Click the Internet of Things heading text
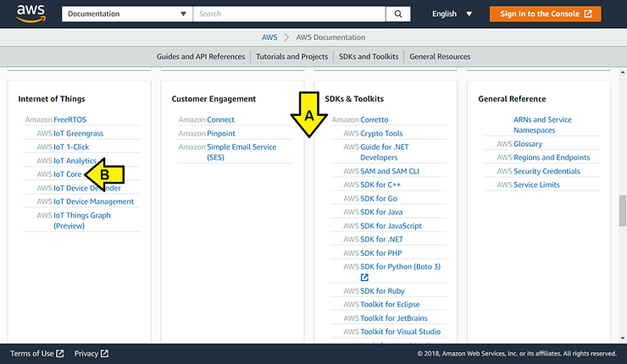The image size is (627, 364). (x=52, y=99)
